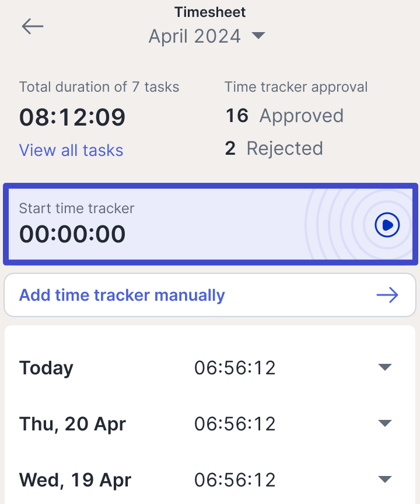This screenshot has width=420, height=504.
Task: Select the Thu, 20 Apr row label
Action: pos(72,424)
